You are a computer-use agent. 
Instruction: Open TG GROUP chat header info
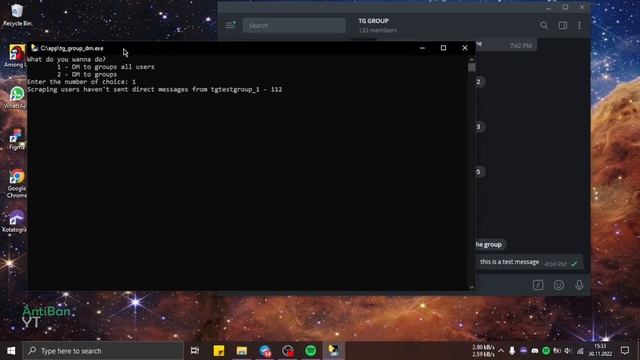click(377, 25)
